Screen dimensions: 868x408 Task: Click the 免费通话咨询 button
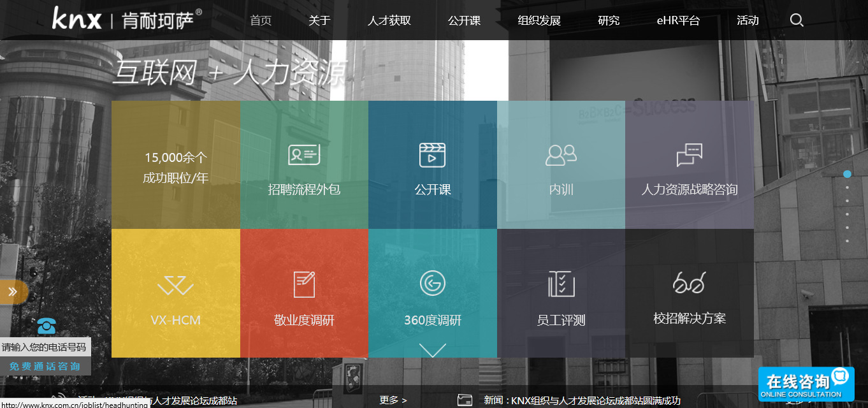(45, 367)
